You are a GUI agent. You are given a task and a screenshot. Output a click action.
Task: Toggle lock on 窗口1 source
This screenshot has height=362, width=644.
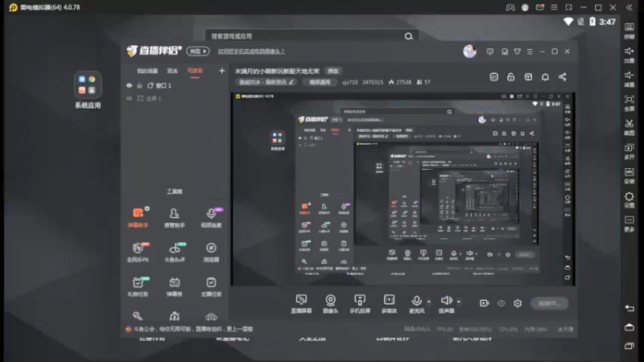point(139,85)
